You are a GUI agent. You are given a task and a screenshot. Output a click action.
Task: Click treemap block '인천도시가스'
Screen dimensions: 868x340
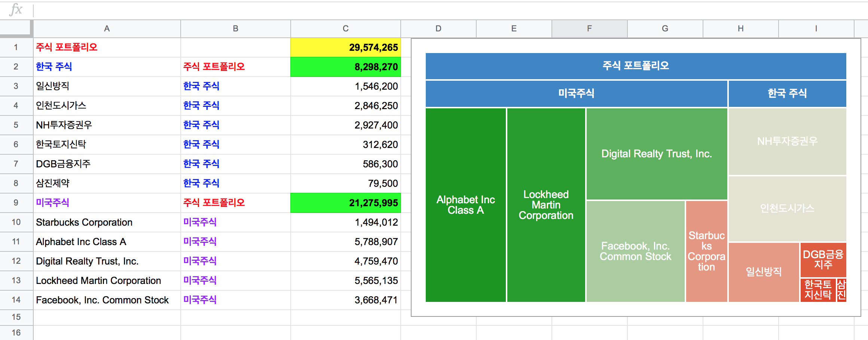coord(787,209)
